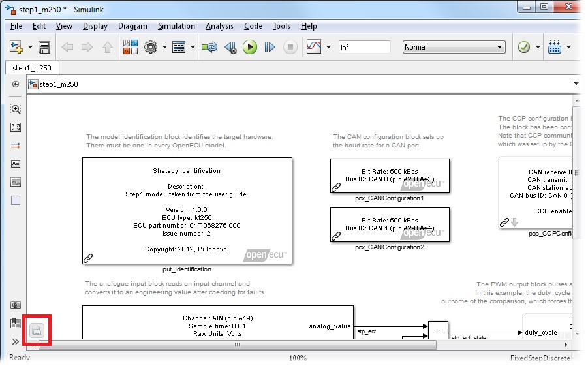Click the link icon on Strategy Identification block

point(88,258)
